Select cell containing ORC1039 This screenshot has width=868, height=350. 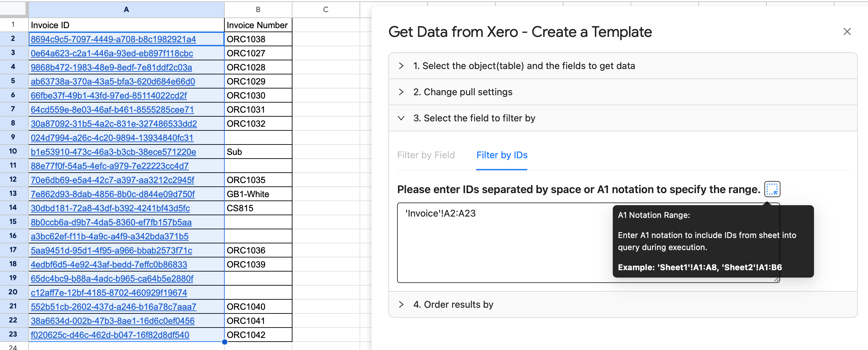point(258,265)
